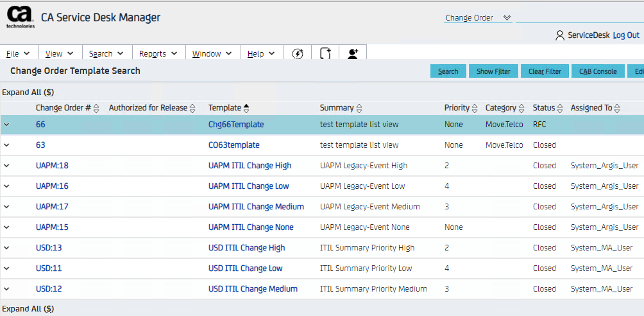Open UAPM ITIL Change None template
The width and height of the screenshot is (644, 316).
(251, 227)
